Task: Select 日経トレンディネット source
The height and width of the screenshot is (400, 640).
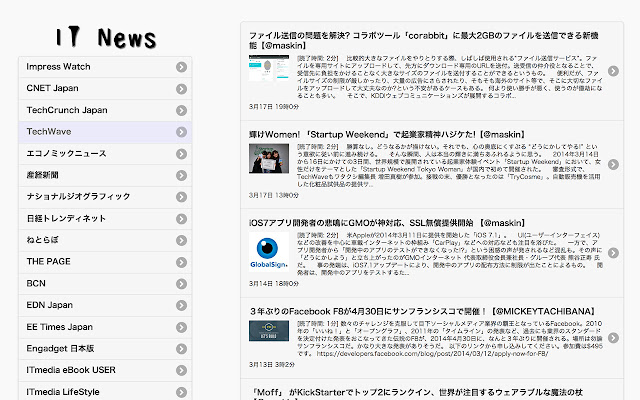Action: (105, 219)
